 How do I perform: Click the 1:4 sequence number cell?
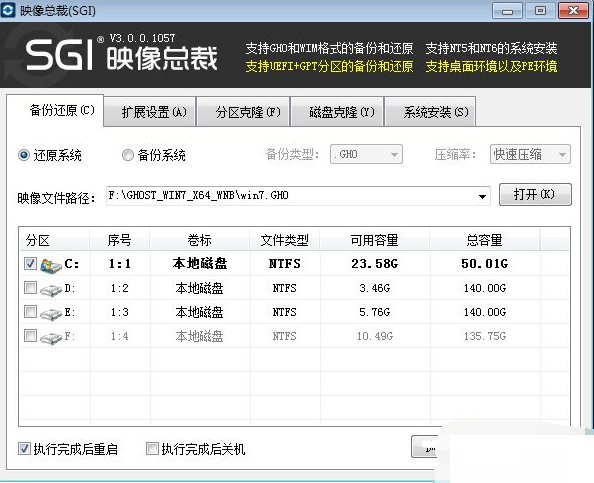120,336
